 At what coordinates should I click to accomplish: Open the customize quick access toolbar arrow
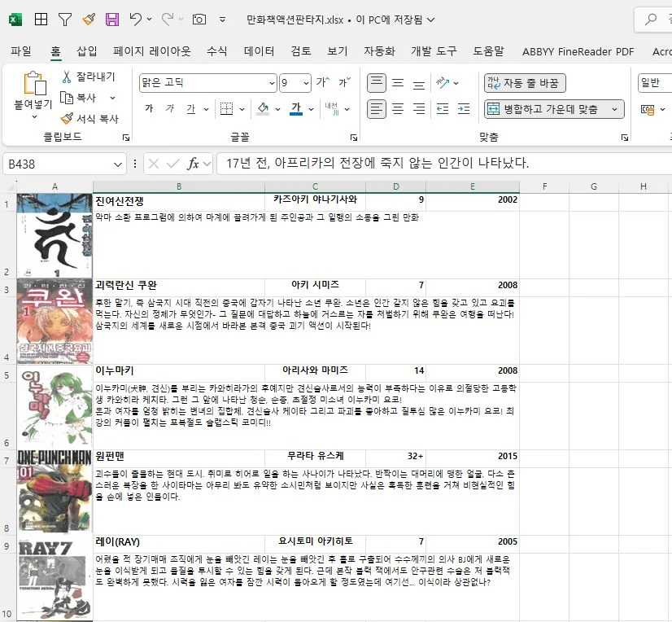pos(222,20)
